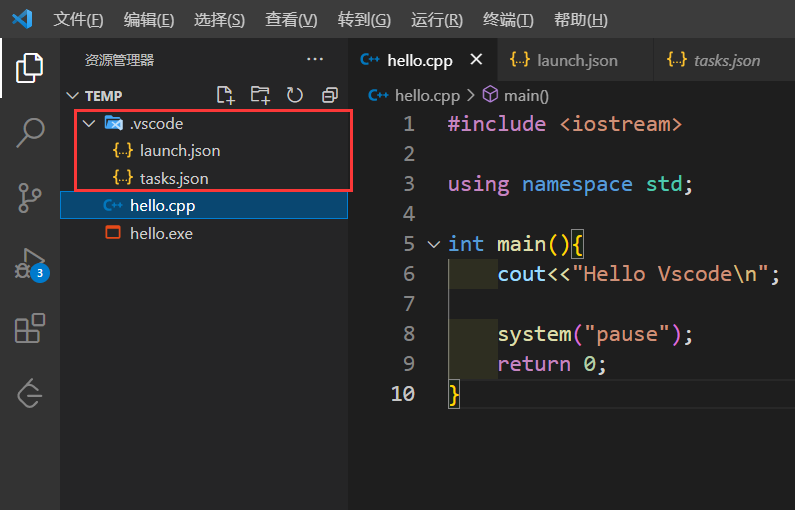This screenshot has width=795, height=510.
Task: Open Explorer more actions ellipsis
Action: (x=315, y=59)
